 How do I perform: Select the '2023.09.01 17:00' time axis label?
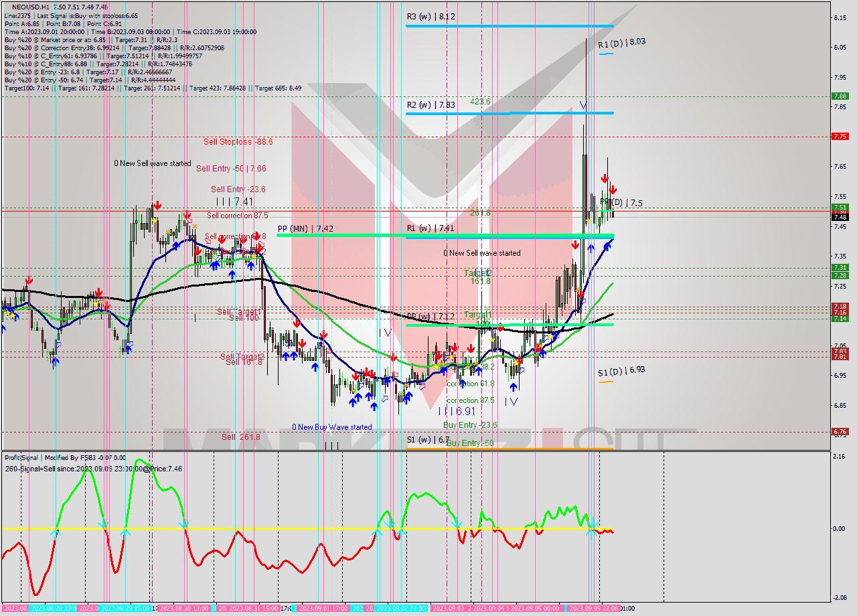coord(323,609)
